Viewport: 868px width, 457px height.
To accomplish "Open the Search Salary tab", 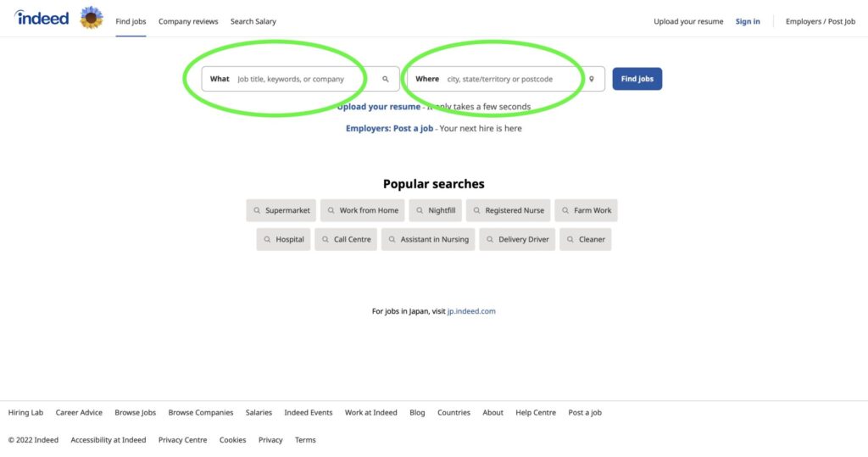I will (x=253, y=21).
